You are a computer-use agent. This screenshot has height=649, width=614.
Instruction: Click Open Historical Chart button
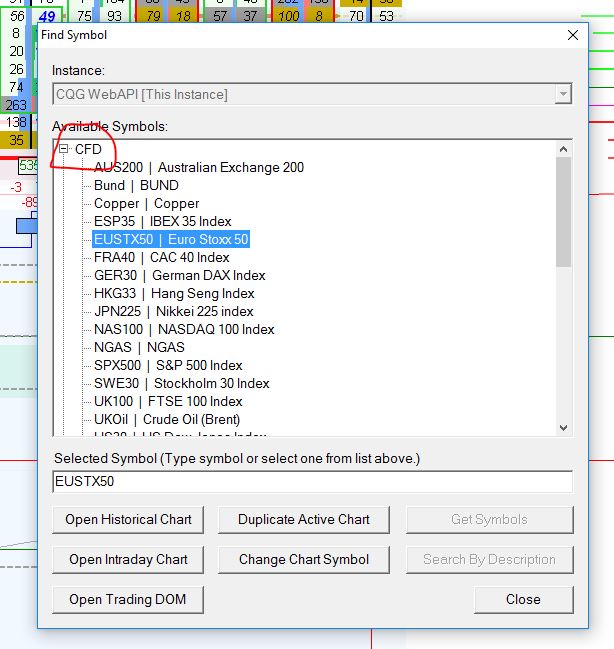(x=128, y=519)
